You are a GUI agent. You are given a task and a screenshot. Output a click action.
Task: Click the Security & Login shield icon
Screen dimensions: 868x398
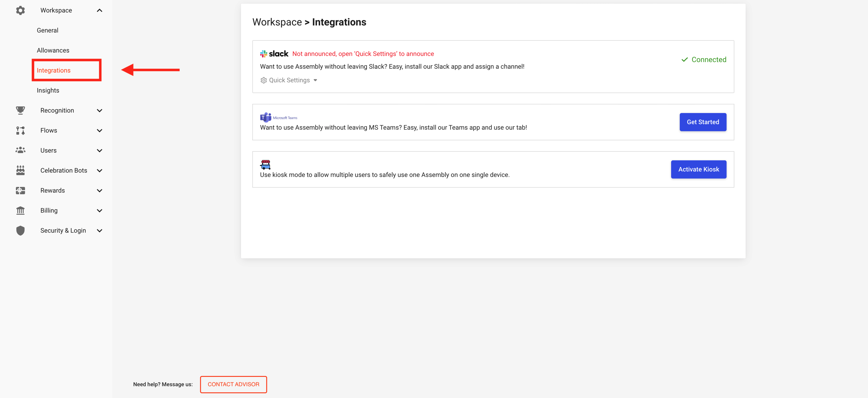(x=20, y=230)
